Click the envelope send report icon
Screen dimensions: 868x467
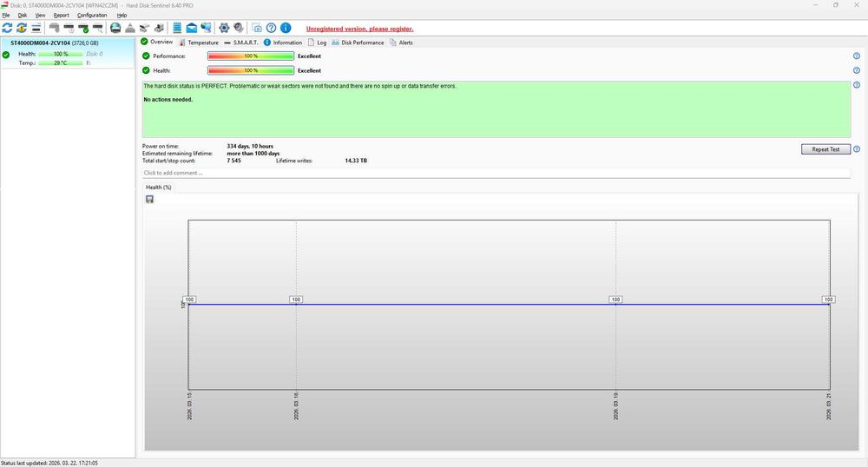click(x=191, y=28)
